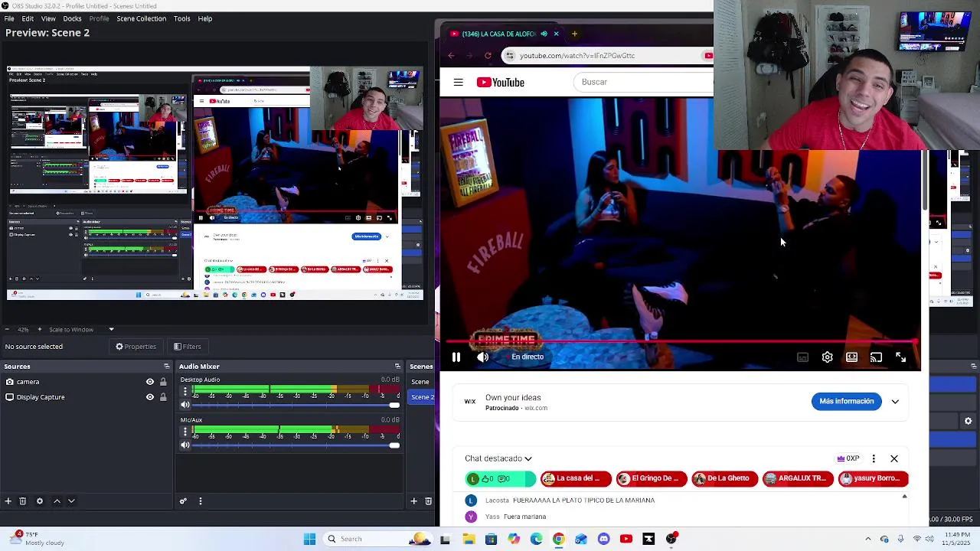Select La casa del chat chip

[576, 479]
